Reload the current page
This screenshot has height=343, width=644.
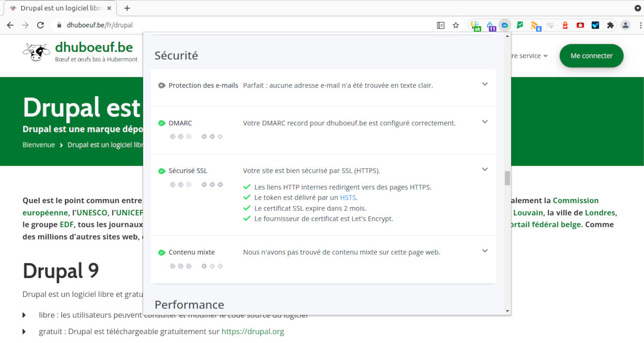(x=41, y=25)
